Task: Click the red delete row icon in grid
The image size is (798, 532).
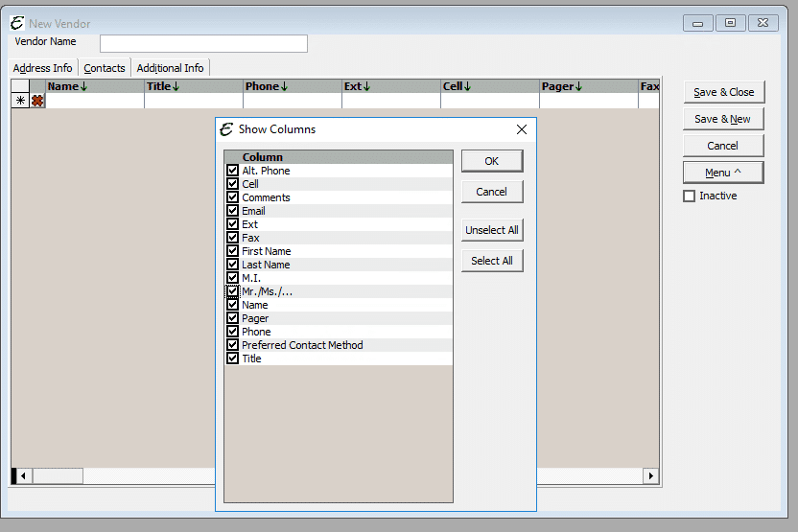Action: click(37, 101)
